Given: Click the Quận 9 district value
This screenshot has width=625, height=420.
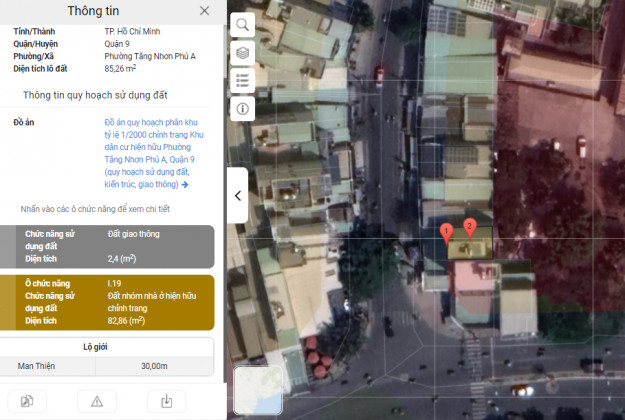Looking at the screenshot, I should (117, 44).
